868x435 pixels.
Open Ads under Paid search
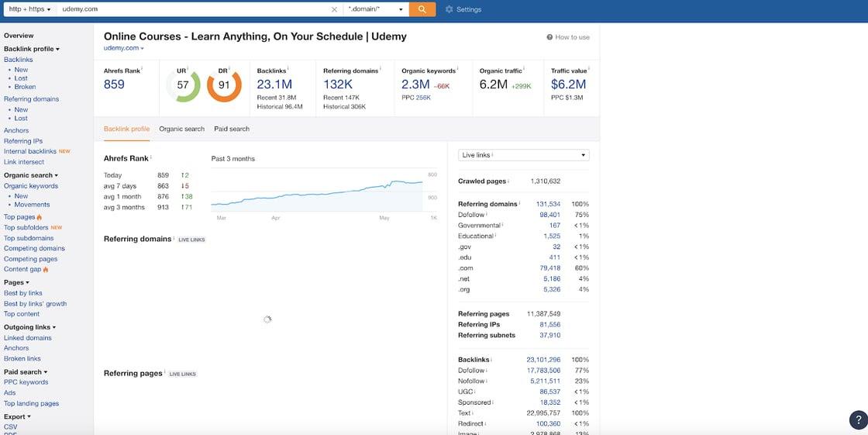[x=10, y=393]
